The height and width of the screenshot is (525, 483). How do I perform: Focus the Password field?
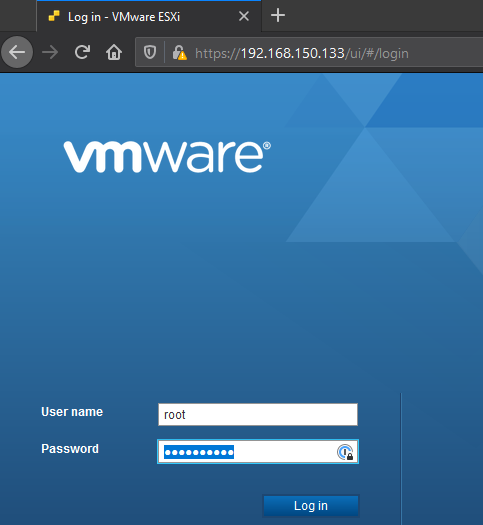pyautogui.click(x=258, y=452)
